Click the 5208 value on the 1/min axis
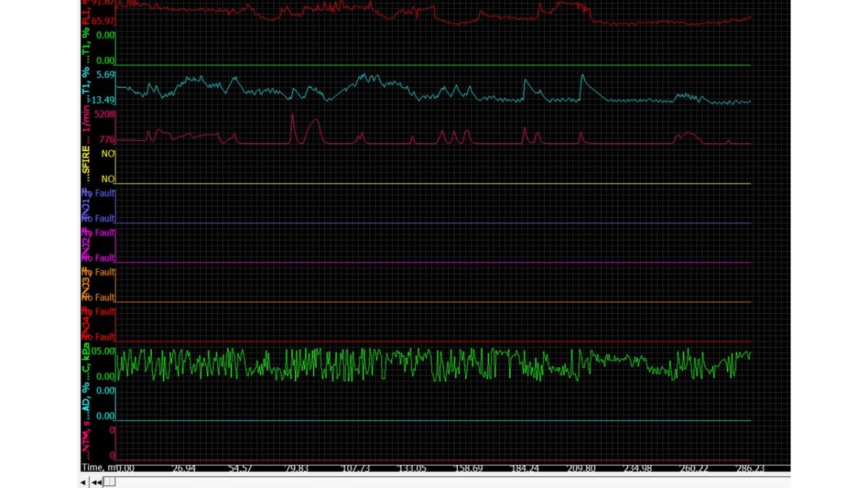 [104, 114]
